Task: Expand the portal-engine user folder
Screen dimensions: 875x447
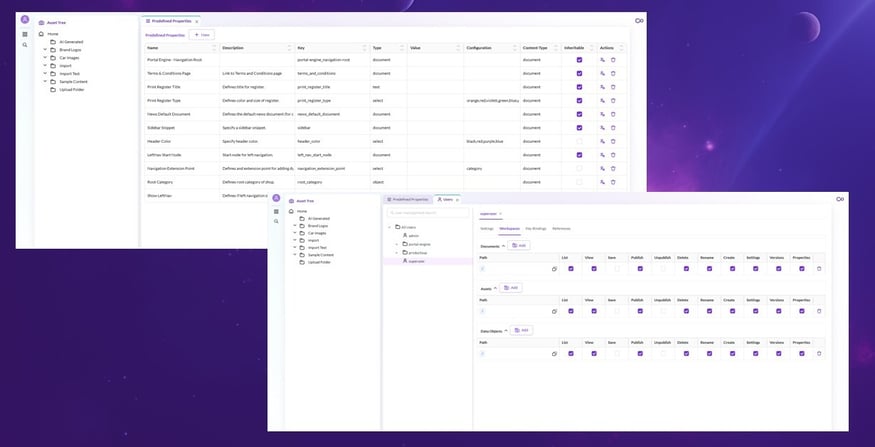Action: click(396, 244)
